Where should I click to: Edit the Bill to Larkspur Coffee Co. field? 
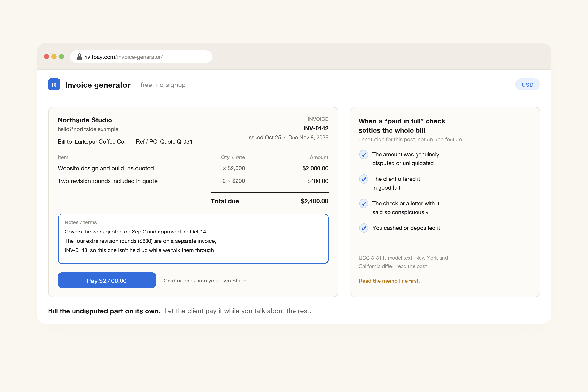click(x=92, y=142)
